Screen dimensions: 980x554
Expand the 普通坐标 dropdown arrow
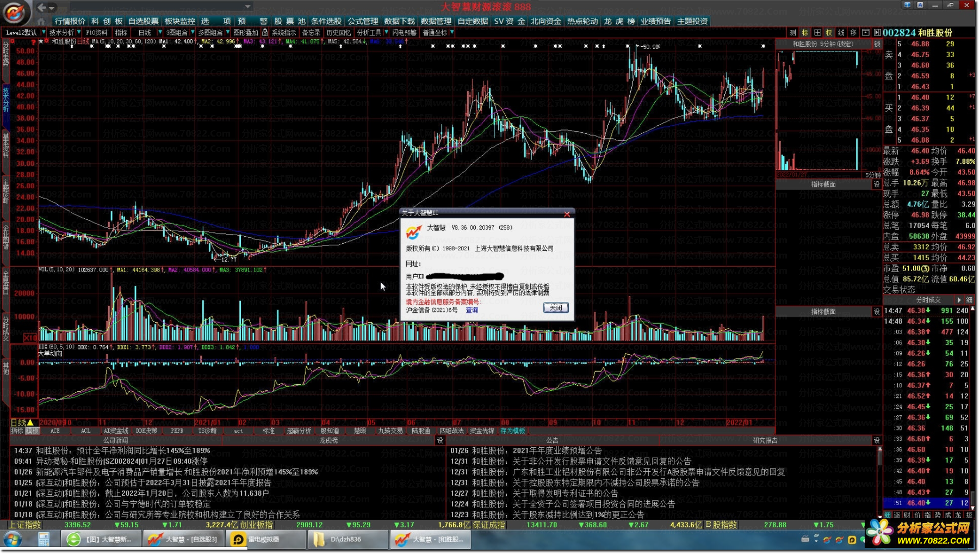tap(452, 33)
